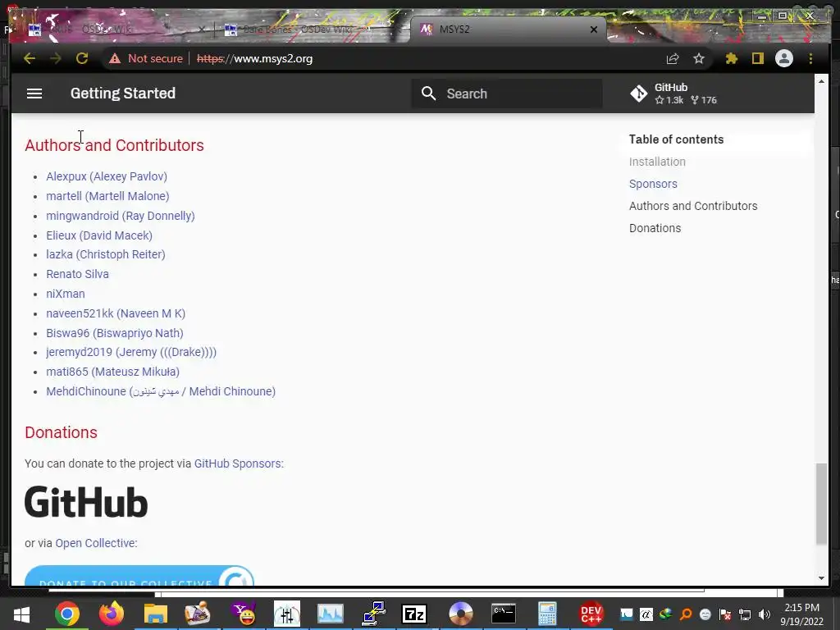This screenshot has width=840, height=630.
Task: Open Google Chrome from the taskbar
Action: coord(67,614)
